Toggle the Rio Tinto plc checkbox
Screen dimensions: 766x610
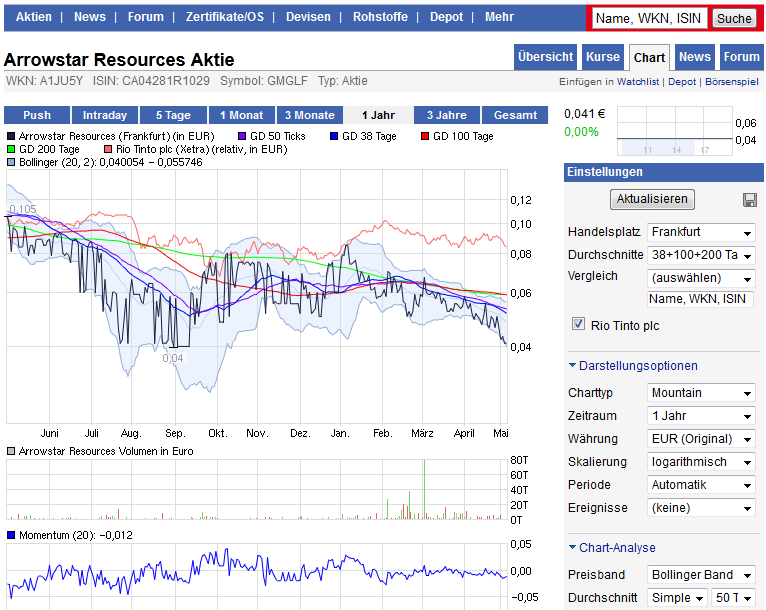577,324
